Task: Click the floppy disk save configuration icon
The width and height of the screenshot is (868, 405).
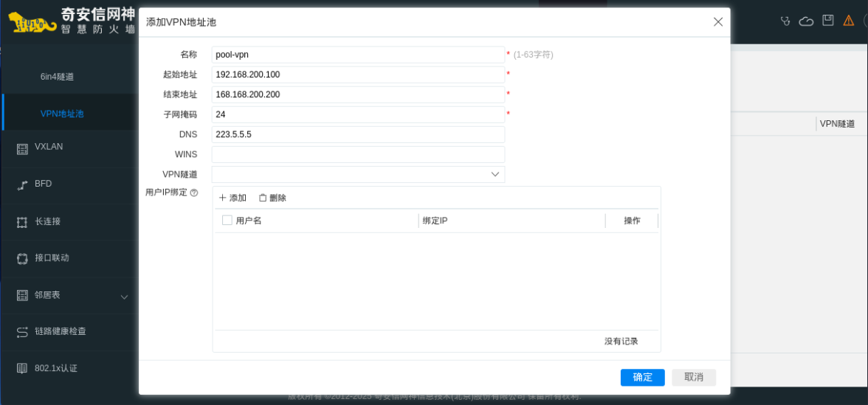Action: pyautogui.click(x=828, y=21)
